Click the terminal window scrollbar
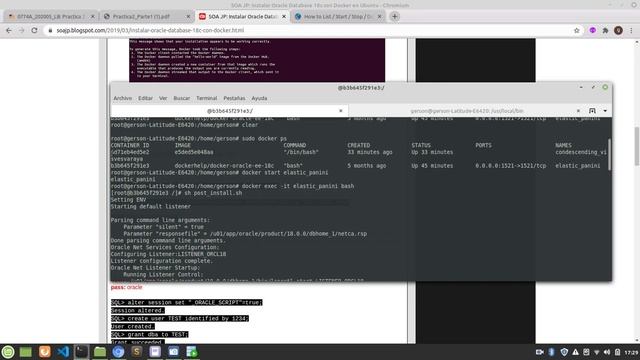640x360 pixels. [x=610, y=154]
